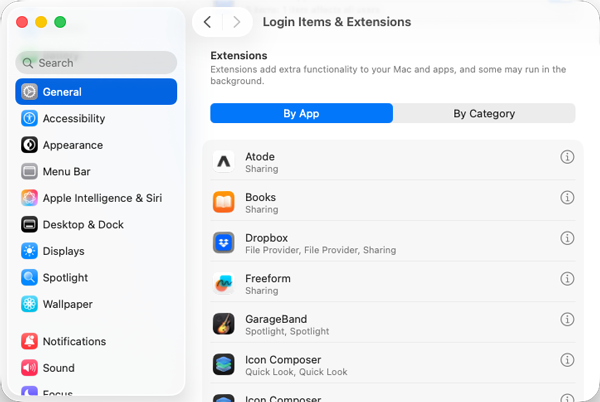
Task: Click the Dropbox app icon
Action: (224, 243)
